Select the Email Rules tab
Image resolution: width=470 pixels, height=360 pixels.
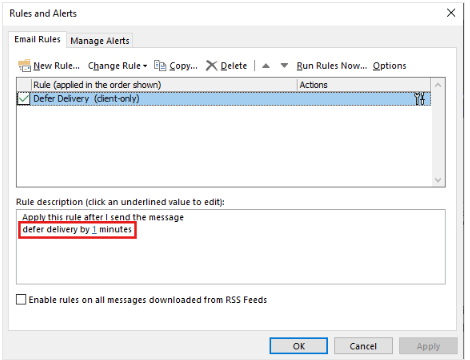point(37,39)
